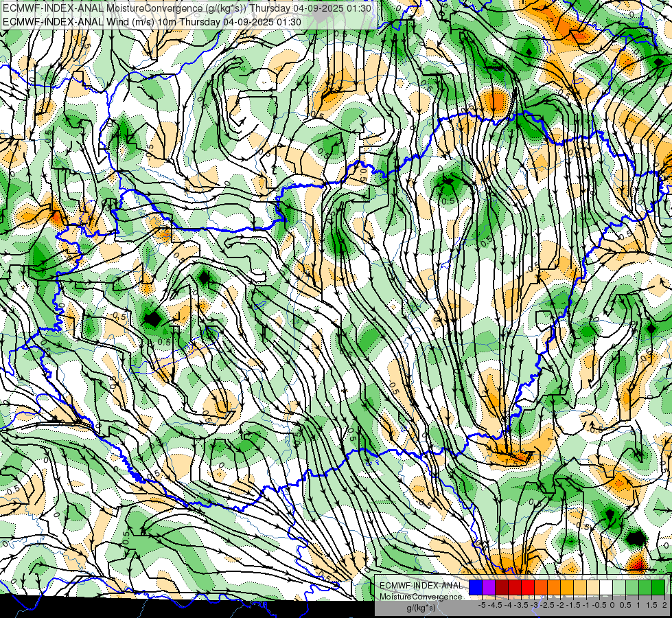Image resolution: width=672 pixels, height=618 pixels.
Task: Click the -3.5 tick label in legend
Action: (x=521, y=605)
